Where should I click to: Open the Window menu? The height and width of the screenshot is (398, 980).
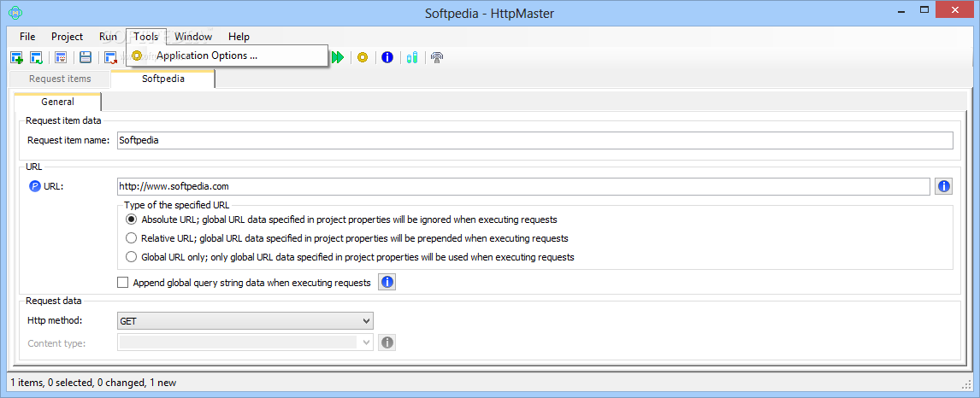tap(193, 36)
